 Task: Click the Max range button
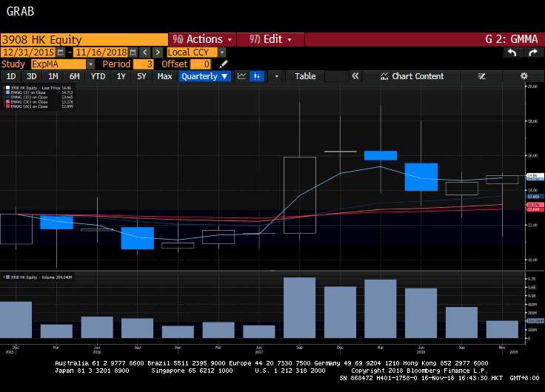click(x=165, y=76)
